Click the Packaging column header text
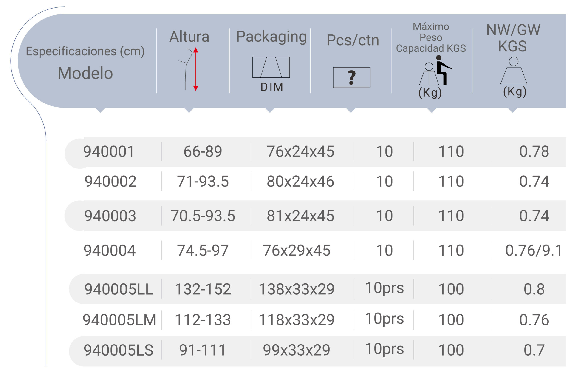 (x=271, y=37)
